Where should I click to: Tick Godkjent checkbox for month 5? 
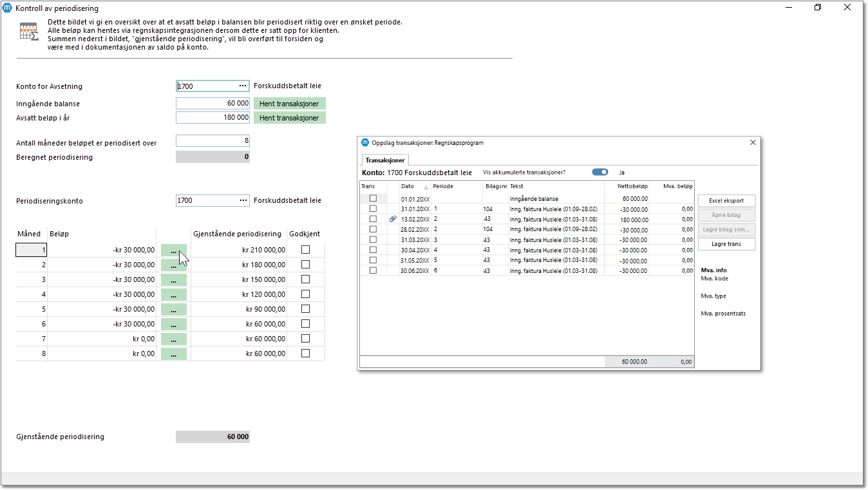305,309
